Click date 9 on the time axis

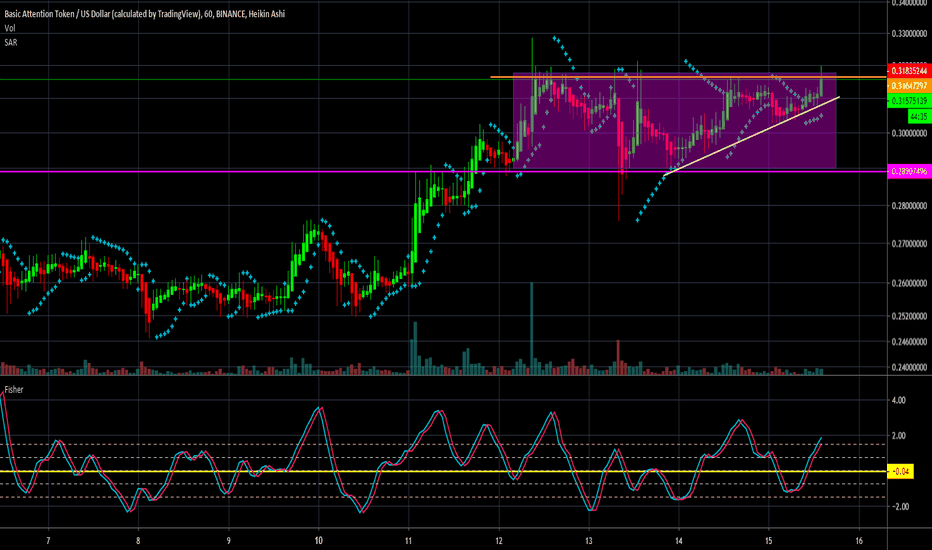coord(228,540)
